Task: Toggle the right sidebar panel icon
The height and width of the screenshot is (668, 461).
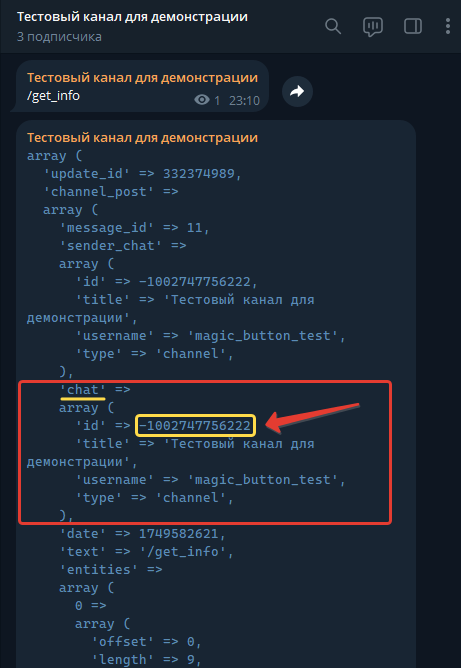Action: coord(413,26)
